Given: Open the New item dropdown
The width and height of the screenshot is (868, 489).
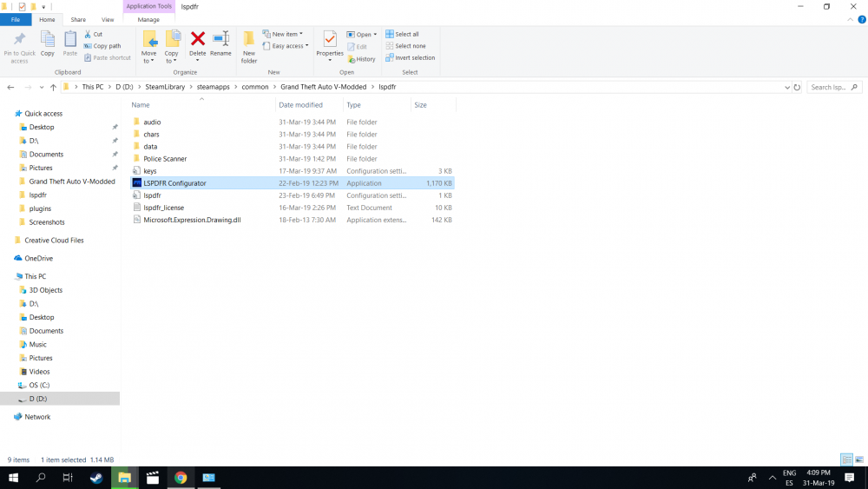Looking at the screenshot, I should pyautogui.click(x=283, y=35).
